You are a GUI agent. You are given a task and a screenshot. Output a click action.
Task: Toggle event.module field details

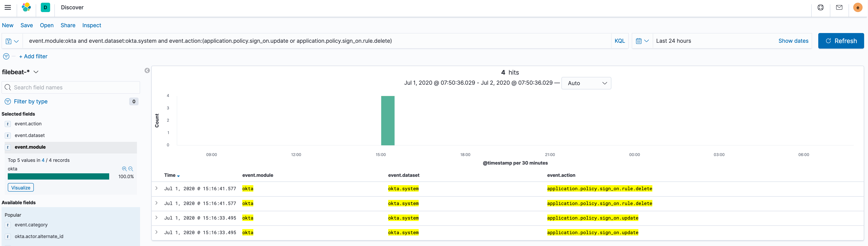point(30,147)
